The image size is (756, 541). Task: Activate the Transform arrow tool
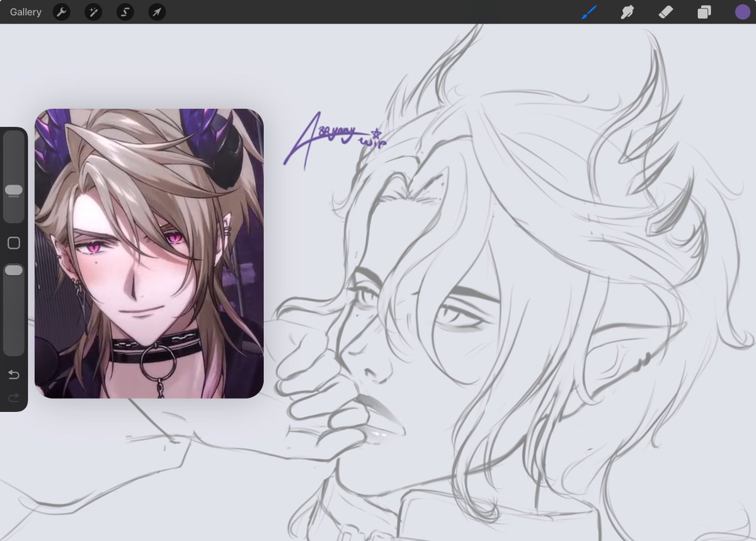coord(157,12)
